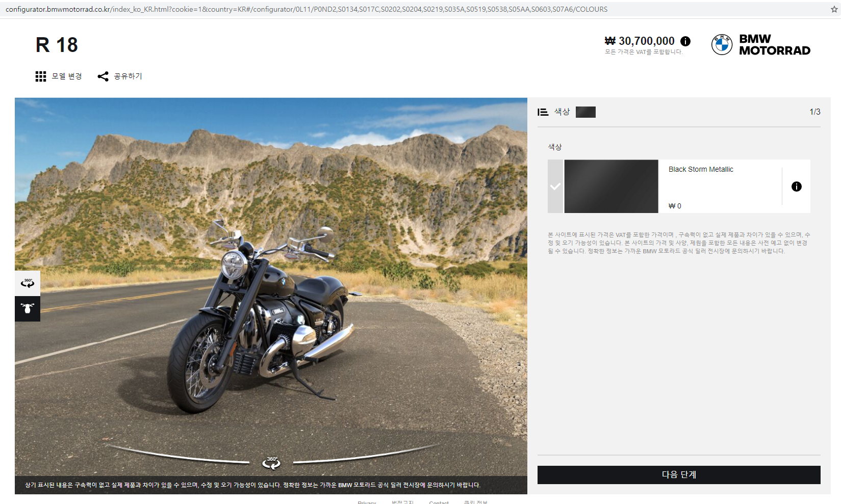841x504 pixels.
Task: Open info for Black Storm Metallic
Action: [797, 187]
